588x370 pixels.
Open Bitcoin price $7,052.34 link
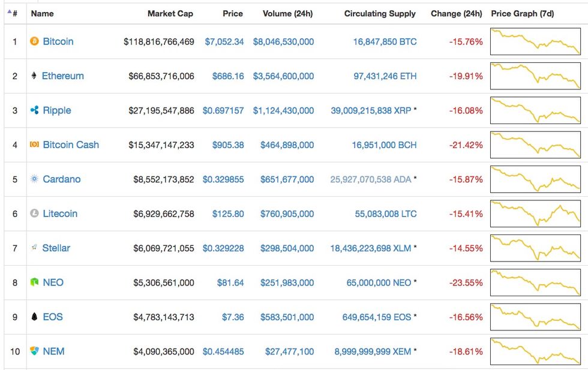[224, 42]
